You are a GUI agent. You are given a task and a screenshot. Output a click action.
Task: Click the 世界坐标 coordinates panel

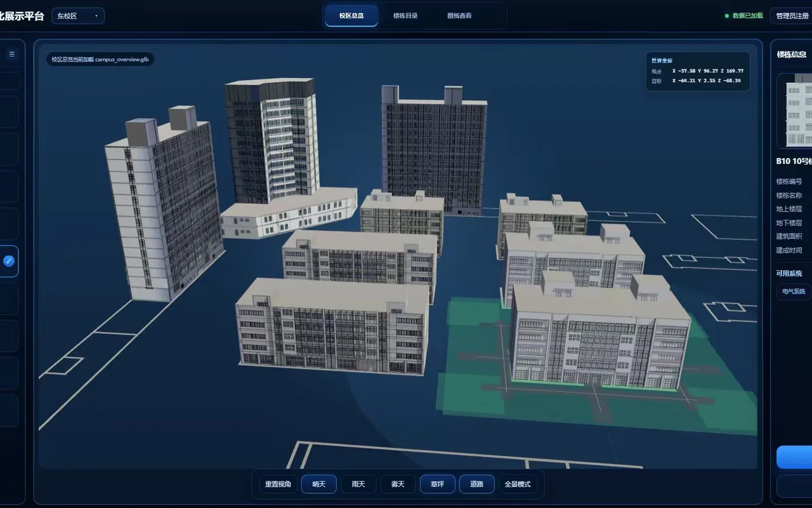coord(698,71)
